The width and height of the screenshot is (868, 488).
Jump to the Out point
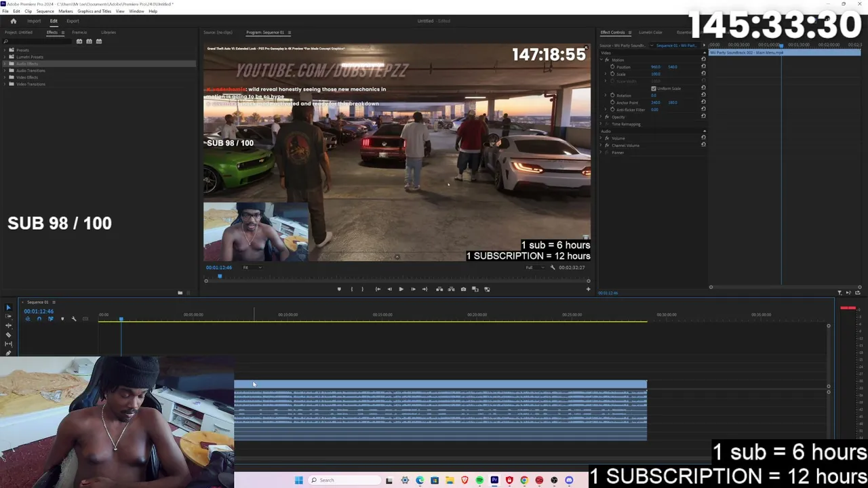[425, 289]
